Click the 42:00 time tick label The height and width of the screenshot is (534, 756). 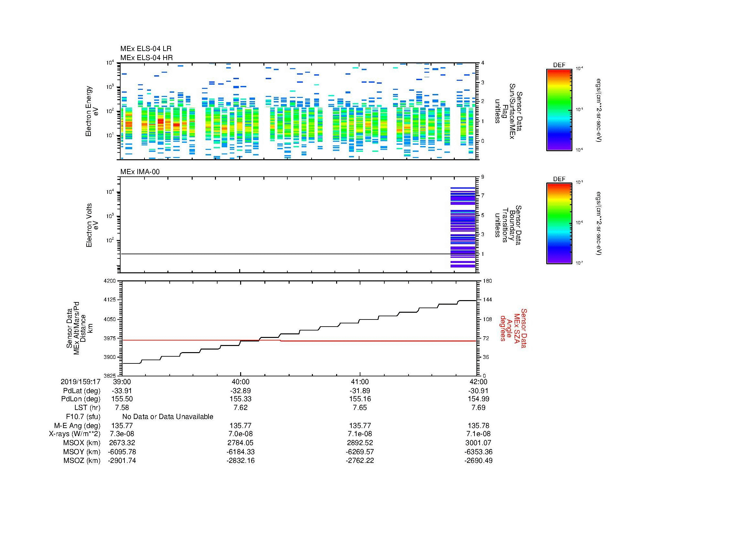click(478, 382)
